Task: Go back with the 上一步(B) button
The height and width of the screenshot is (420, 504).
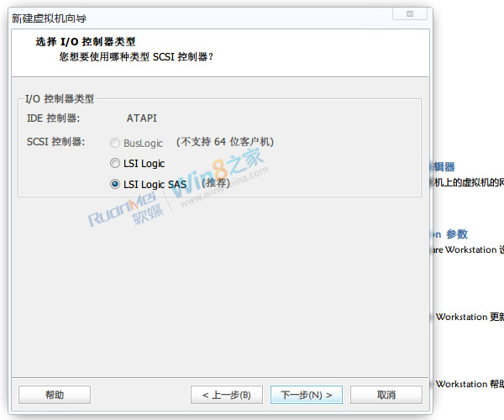Action: tap(227, 395)
